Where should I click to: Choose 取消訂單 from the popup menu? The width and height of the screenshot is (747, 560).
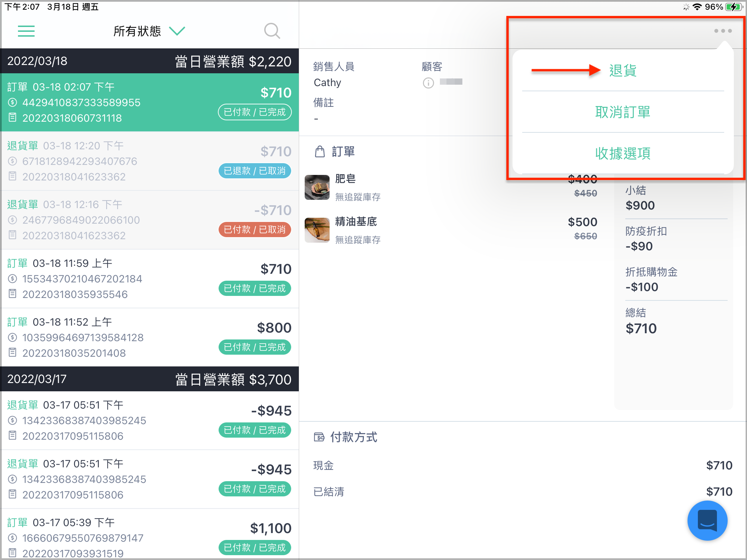pos(623,112)
